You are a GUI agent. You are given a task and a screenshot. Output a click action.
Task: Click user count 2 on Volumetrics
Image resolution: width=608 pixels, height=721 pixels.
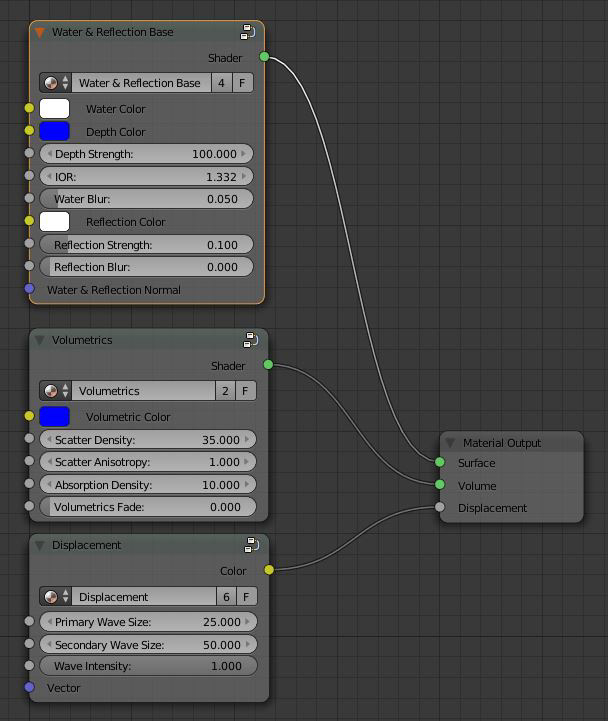[225, 391]
